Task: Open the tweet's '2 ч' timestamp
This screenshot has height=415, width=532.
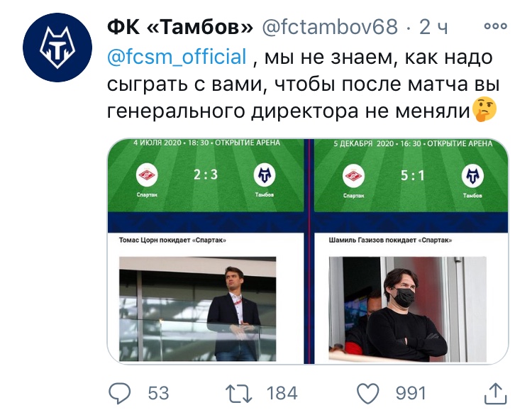Action: (x=434, y=28)
